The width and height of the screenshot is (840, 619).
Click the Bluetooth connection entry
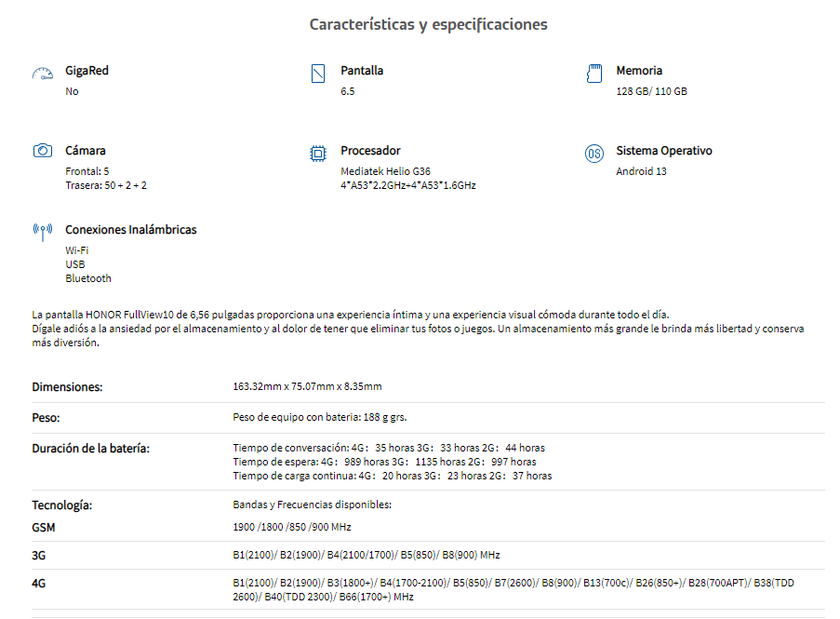point(88,278)
